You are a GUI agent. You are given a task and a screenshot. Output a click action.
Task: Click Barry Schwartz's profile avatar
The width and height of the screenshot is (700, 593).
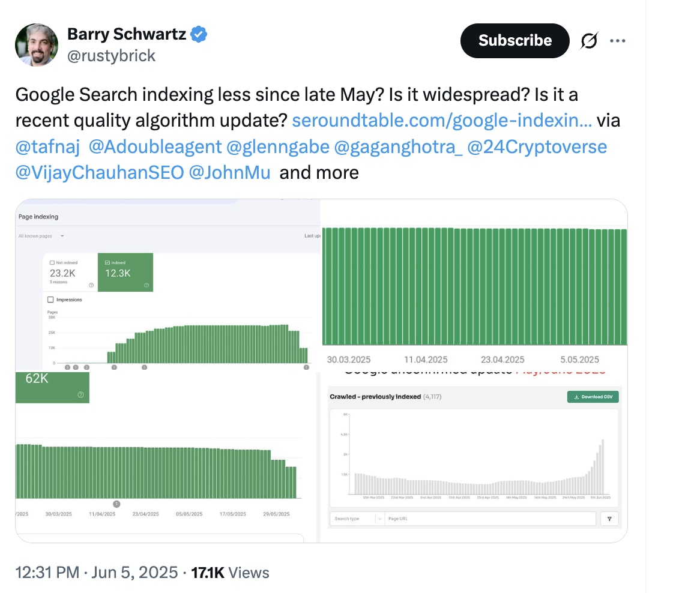click(37, 45)
